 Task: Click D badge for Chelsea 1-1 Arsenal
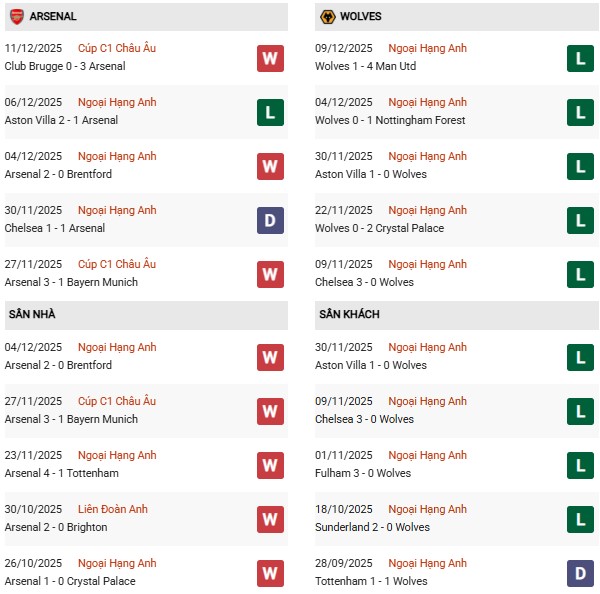click(270, 220)
